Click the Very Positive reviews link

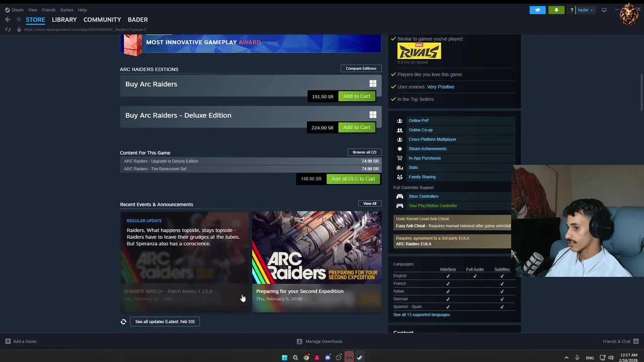coord(441,87)
